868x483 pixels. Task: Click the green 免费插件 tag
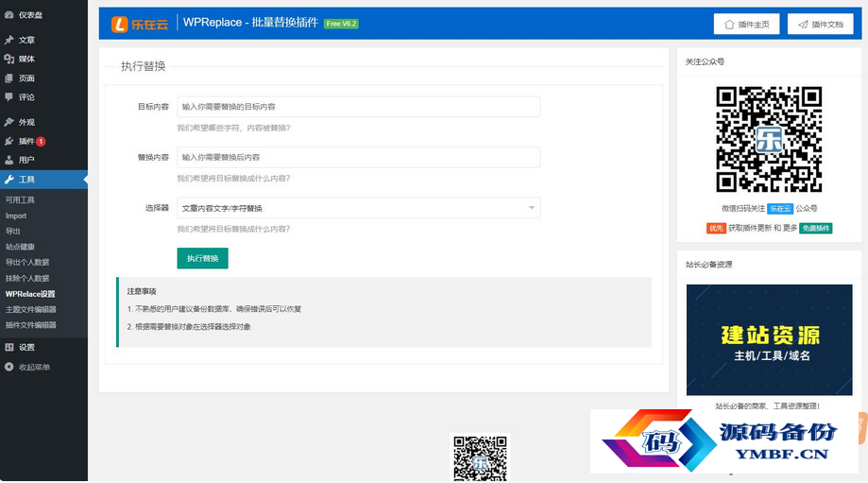(816, 228)
